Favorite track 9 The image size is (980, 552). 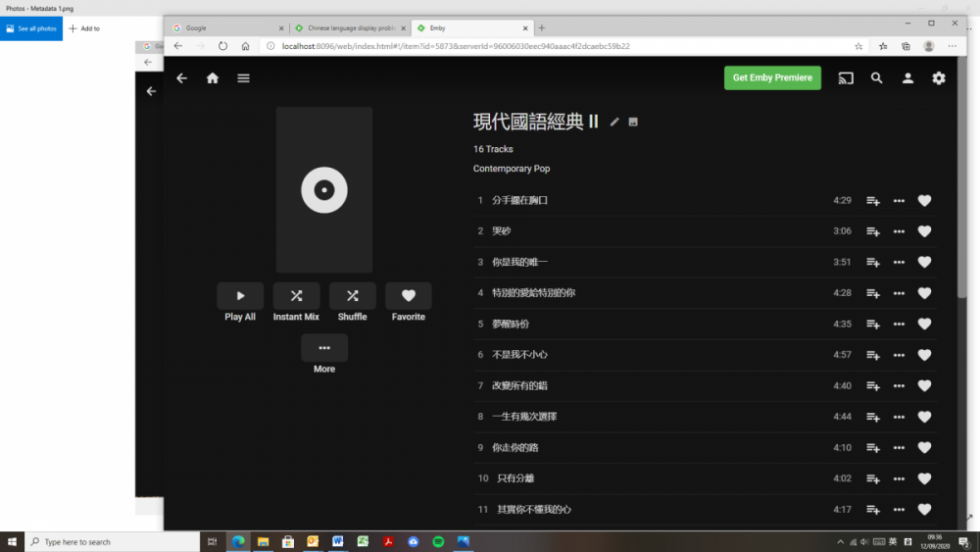pyautogui.click(x=924, y=448)
